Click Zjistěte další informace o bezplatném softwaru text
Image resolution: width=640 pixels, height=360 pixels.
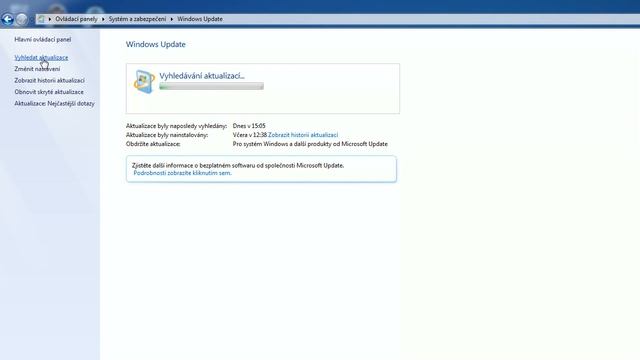238,165
